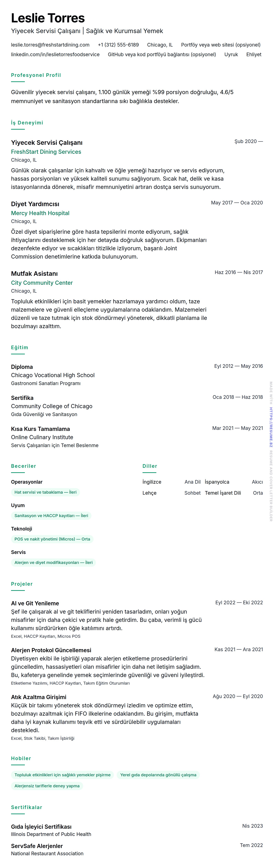Click the Topluluk etkinlikleri için sağlıklı yemekler tag
This screenshot has height=868, width=274.
point(62,775)
